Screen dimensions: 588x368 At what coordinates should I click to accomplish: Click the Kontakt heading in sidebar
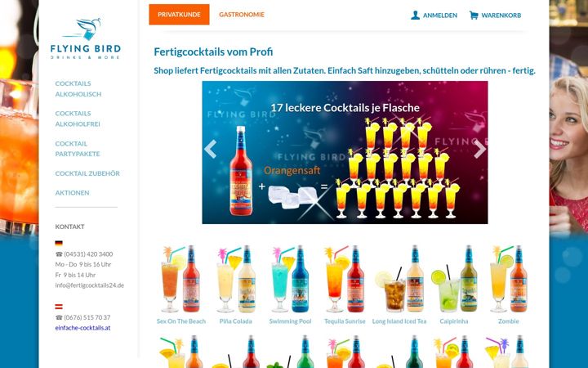(69, 227)
